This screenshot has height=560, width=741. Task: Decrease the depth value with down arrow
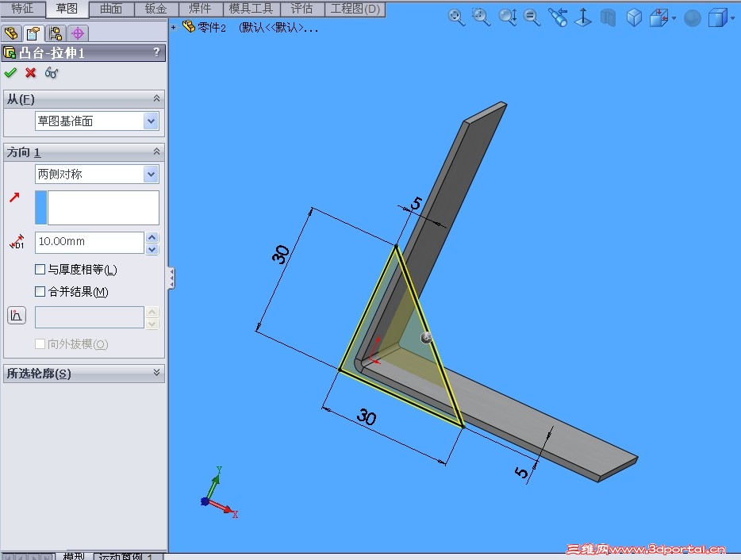152,249
